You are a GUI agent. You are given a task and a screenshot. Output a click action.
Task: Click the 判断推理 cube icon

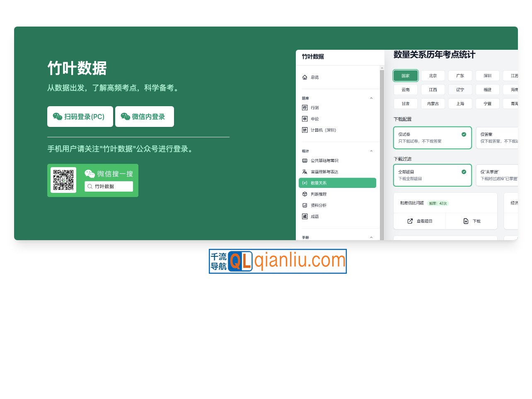click(x=305, y=194)
